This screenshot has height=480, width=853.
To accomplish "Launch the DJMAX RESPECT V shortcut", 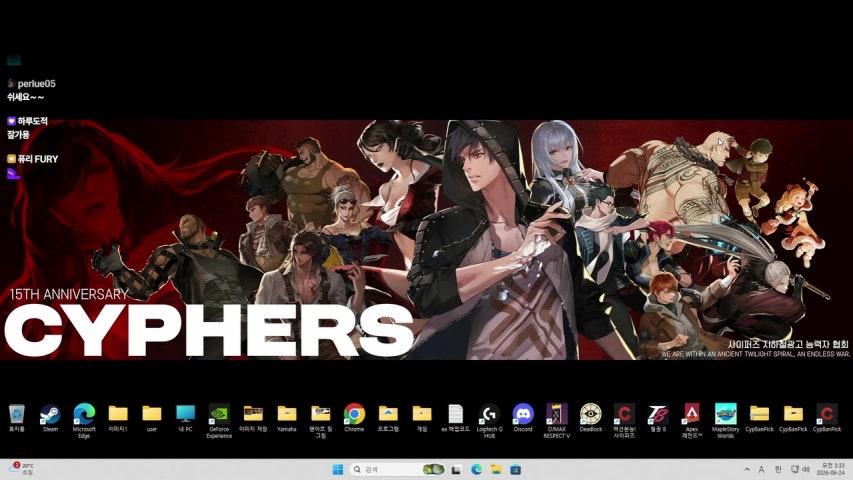I will tap(557, 421).
